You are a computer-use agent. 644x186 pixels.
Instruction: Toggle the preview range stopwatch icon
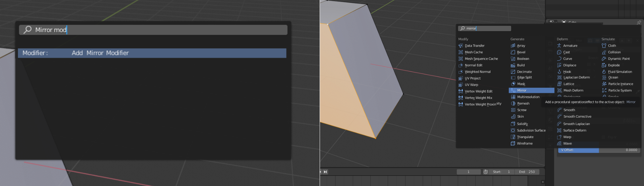pos(486,172)
